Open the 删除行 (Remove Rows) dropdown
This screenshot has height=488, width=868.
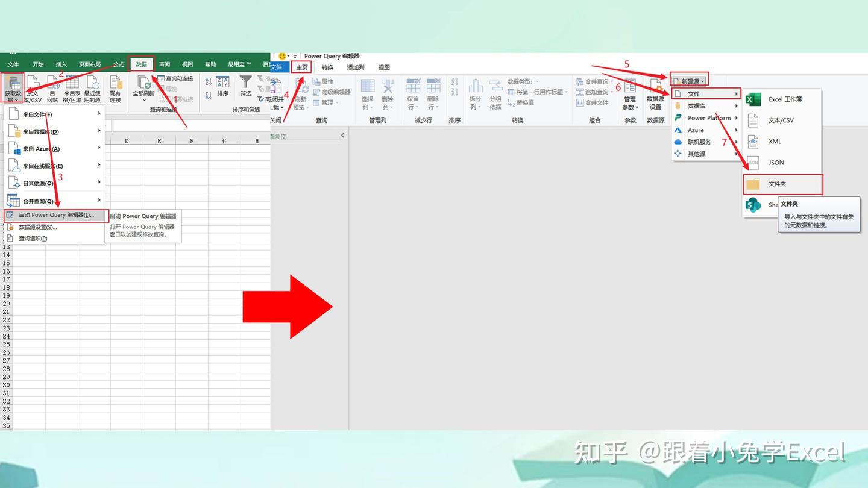click(433, 94)
